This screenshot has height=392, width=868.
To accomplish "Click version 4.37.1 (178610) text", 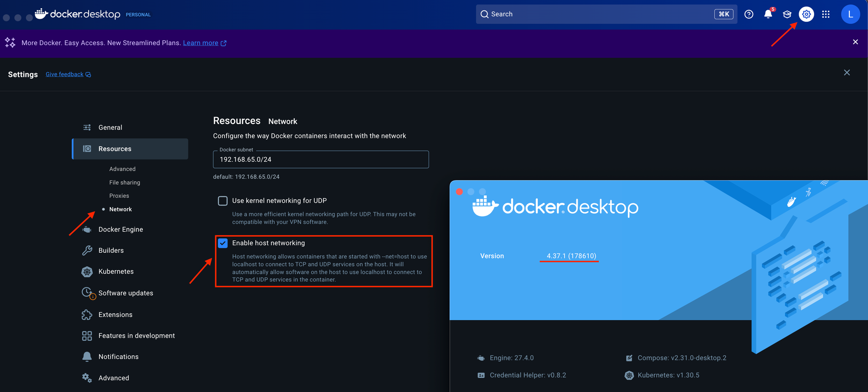I will point(571,256).
